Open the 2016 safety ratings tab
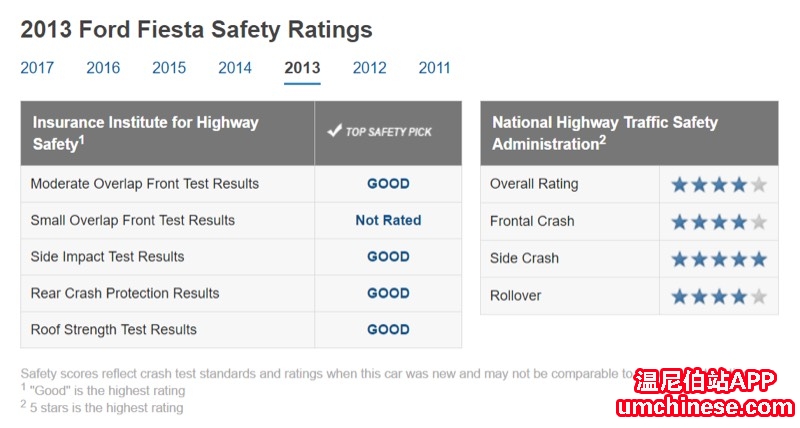 (x=103, y=68)
